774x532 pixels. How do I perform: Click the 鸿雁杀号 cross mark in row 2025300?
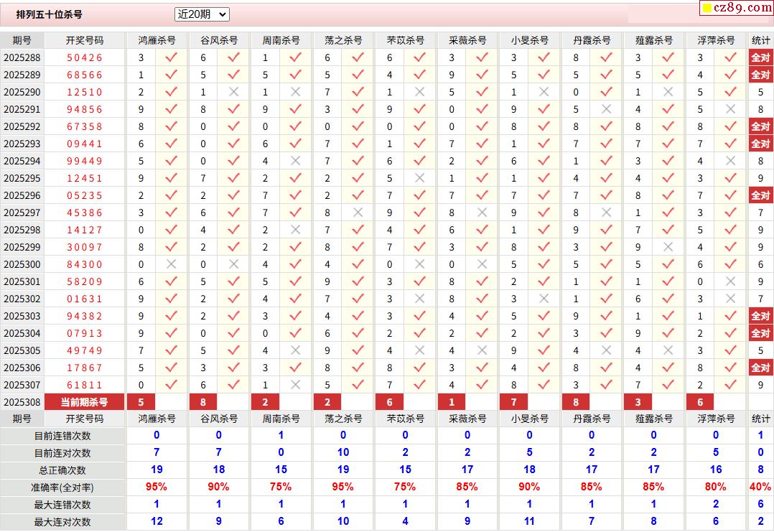click(x=171, y=264)
